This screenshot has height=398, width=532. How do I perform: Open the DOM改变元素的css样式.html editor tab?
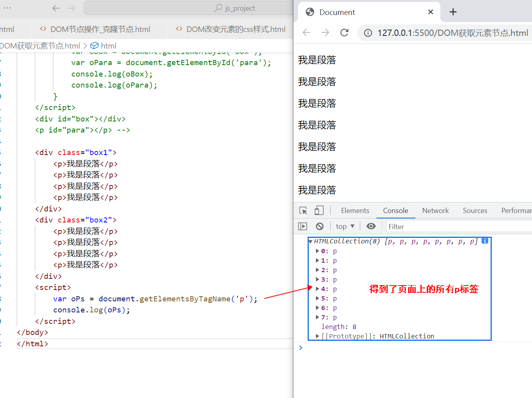pyautogui.click(x=231, y=29)
